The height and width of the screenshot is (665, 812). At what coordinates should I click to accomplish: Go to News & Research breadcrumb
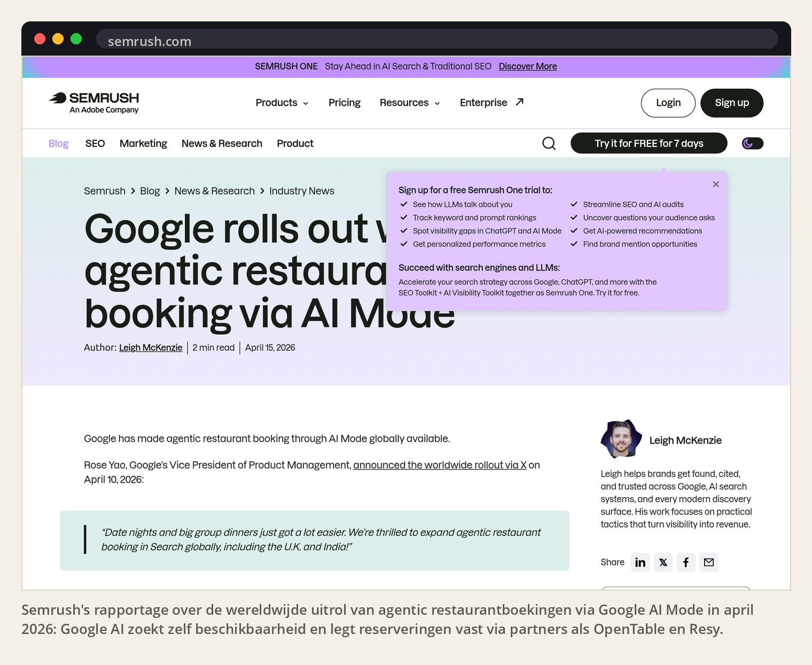[214, 191]
